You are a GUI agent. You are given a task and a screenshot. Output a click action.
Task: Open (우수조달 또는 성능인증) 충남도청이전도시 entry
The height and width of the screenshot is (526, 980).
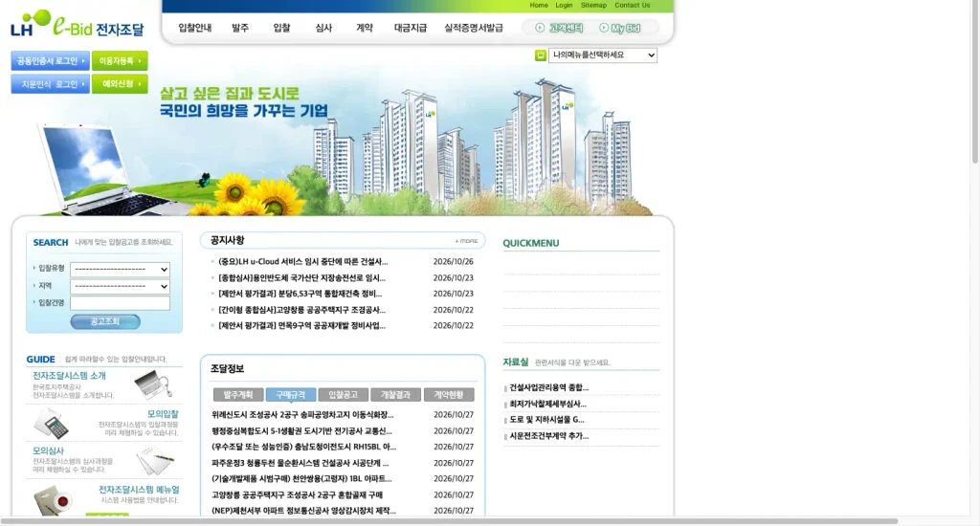click(303, 447)
